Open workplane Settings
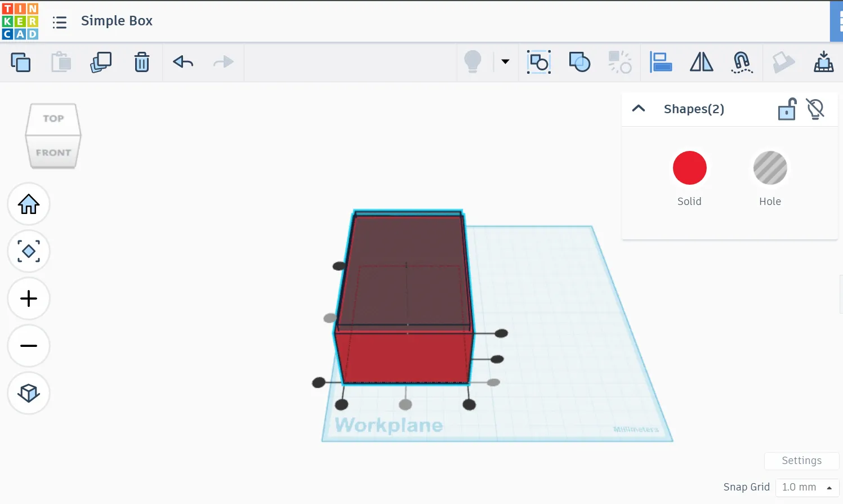The width and height of the screenshot is (843, 504). point(801,461)
